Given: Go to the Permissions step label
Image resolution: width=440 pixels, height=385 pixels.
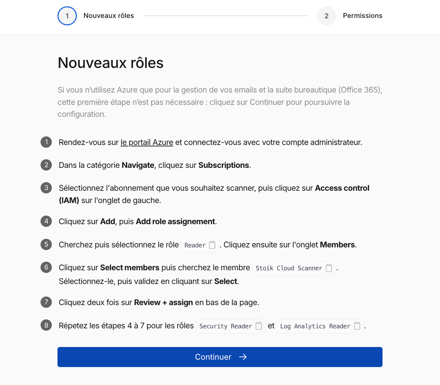Looking at the screenshot, I should (x=362, y=16).
